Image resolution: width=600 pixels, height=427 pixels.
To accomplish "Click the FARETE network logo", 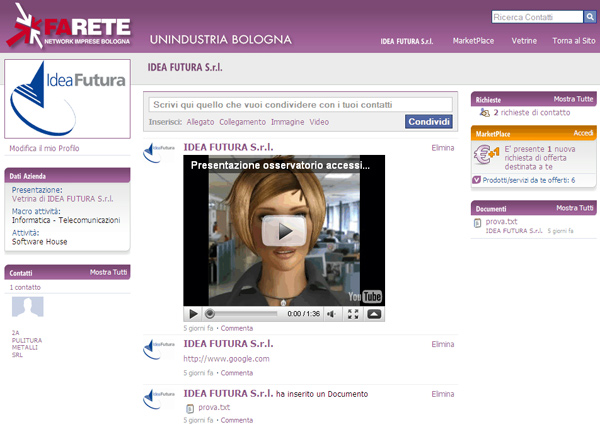I will click(68, 26).
